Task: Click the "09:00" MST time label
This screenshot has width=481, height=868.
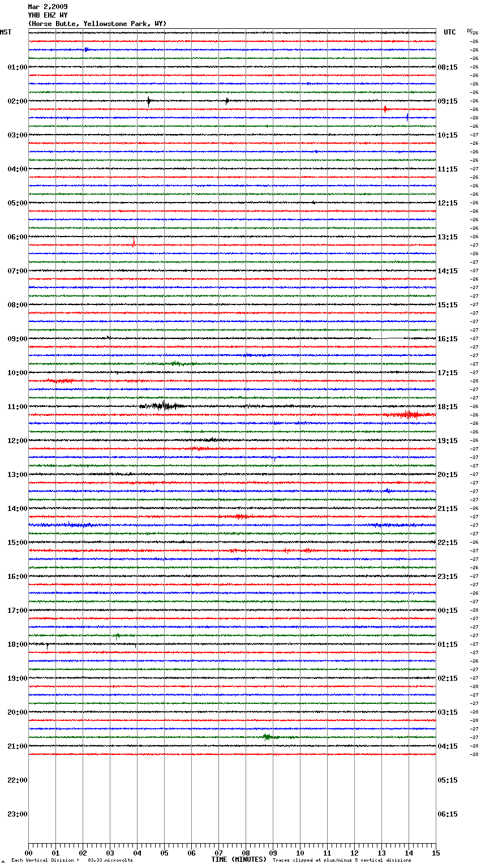Action: click(x=18, y=339)
